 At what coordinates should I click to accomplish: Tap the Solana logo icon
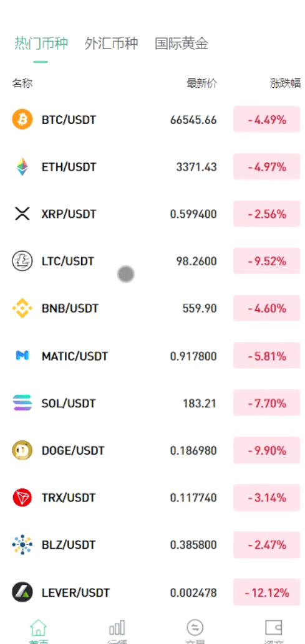pyautogui.click(x=22, y=403)
